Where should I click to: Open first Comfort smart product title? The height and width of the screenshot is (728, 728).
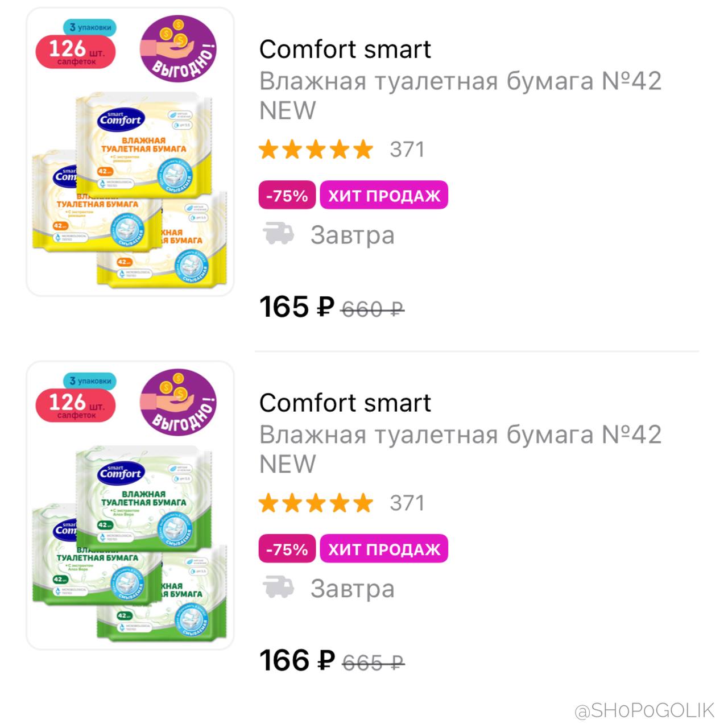point(345,49)
